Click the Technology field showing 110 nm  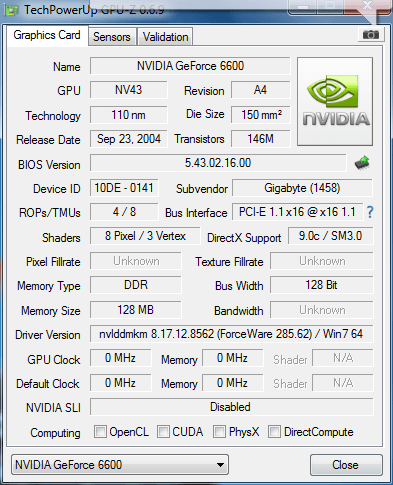pos(129,115)
